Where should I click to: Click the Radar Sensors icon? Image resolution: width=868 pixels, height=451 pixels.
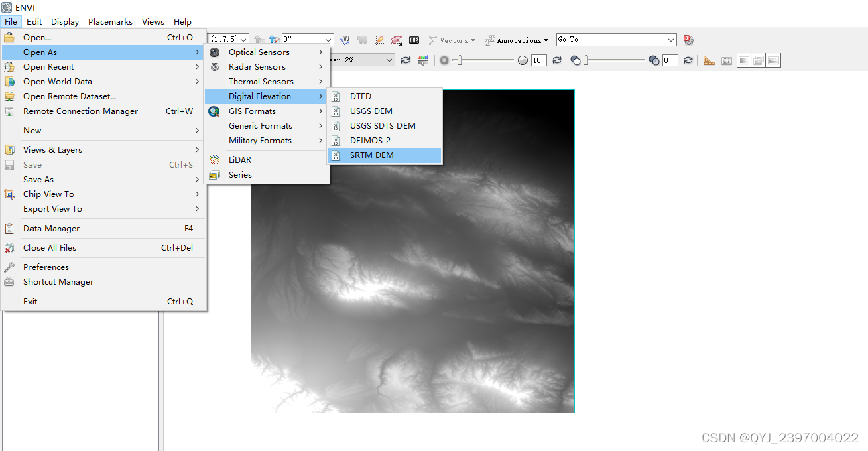214,67
